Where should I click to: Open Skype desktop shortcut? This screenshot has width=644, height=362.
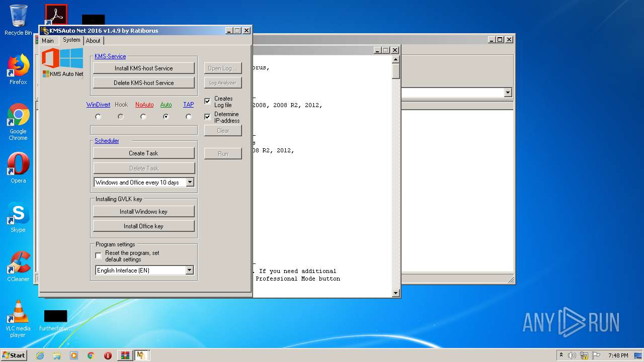(x=18, y=217)
